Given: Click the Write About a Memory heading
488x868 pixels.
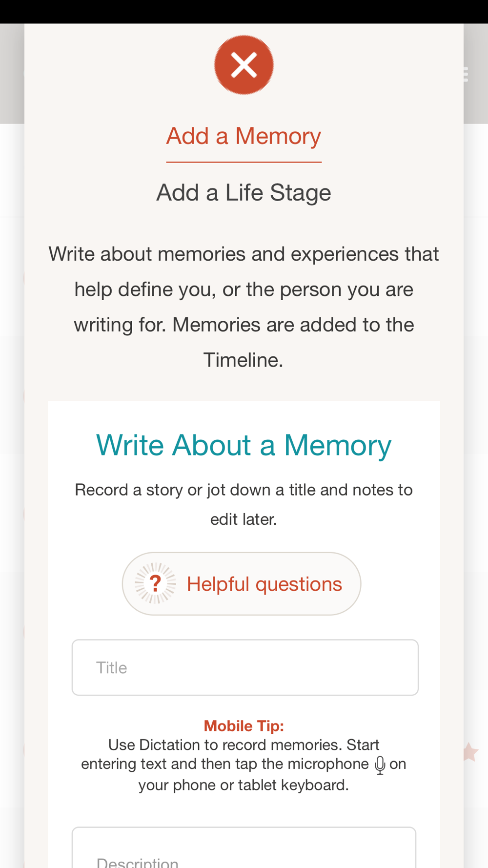Looking at the screenshot, I should tap(244, 445).
